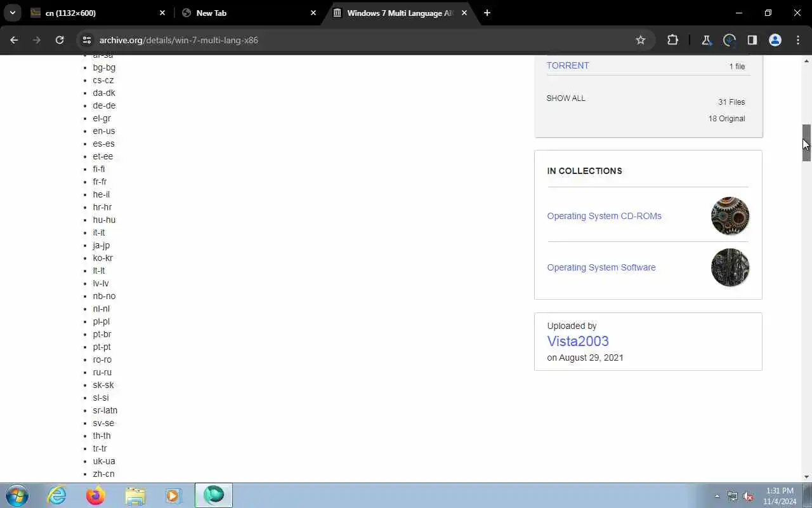Screen dimensions: 812x508
Task: Click the '1 file' torrent count
Action: (737, 67)
